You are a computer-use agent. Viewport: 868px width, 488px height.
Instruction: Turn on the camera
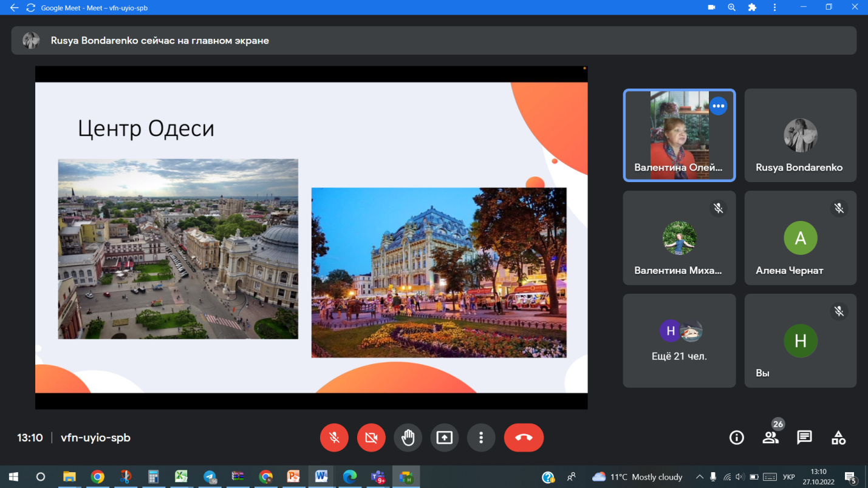click(371, 438)
